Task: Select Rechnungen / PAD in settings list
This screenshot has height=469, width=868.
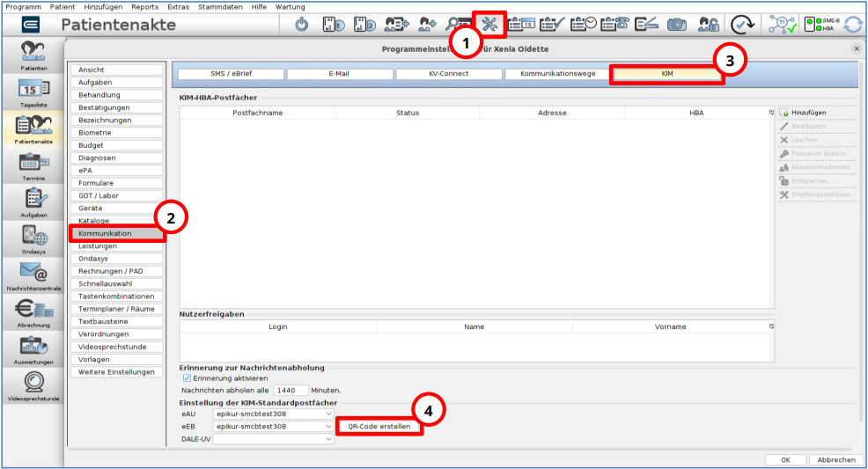Action: pyautogui.click(x=117, y=271)
